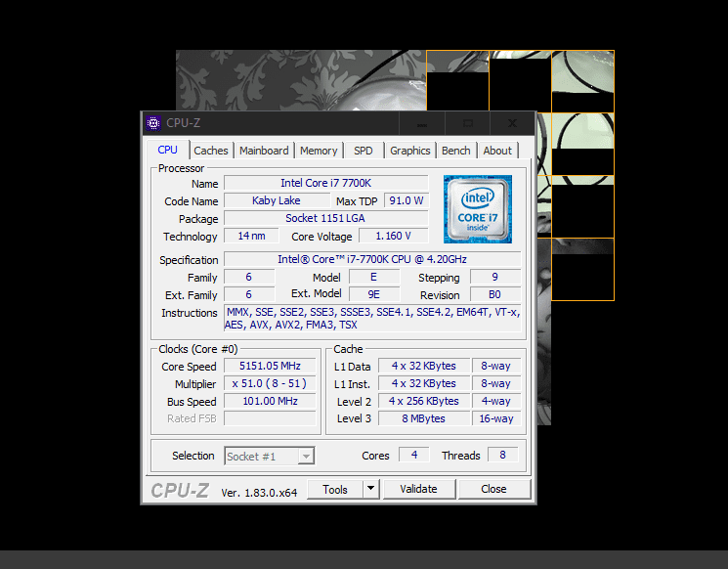Close CPU-Z via title bar X
Screen dimensions: 728x569
coord(513,123)
